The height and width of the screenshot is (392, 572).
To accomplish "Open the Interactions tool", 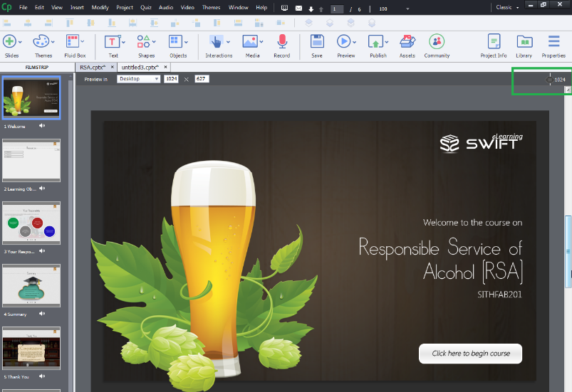I will pyautogui.click(x=217, y=42).
